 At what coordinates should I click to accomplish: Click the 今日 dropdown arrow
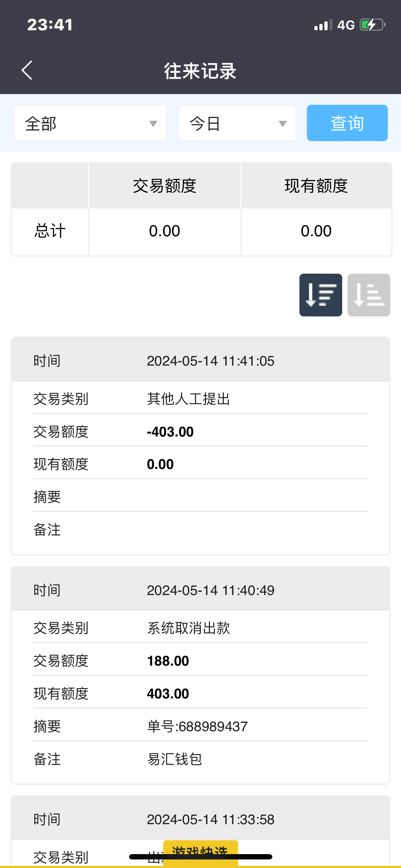coord(282,124)
